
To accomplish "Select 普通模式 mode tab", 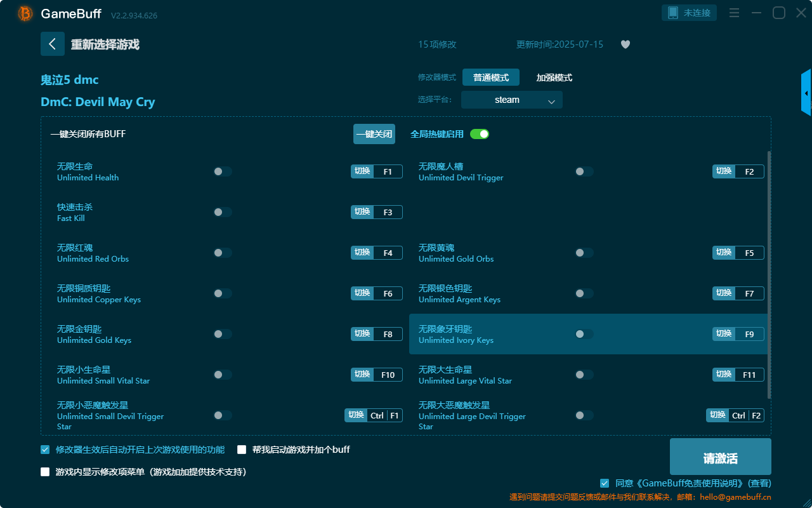I will (x=491, y=77).
